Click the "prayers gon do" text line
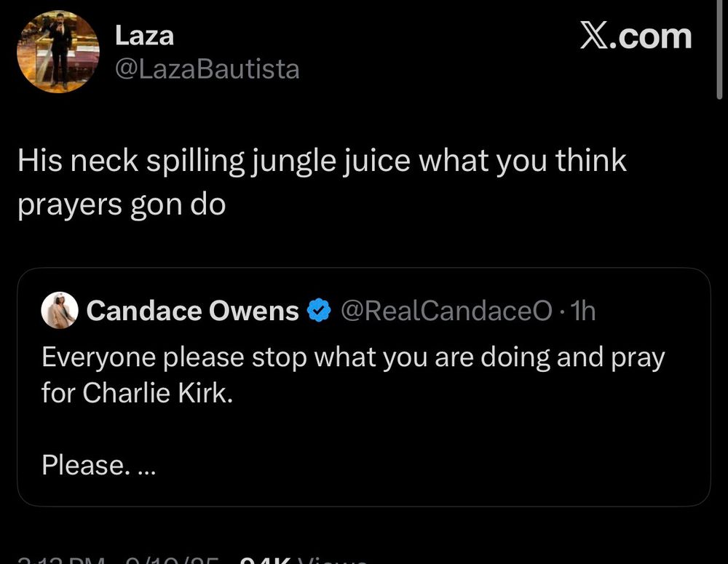 pos(121,205)
